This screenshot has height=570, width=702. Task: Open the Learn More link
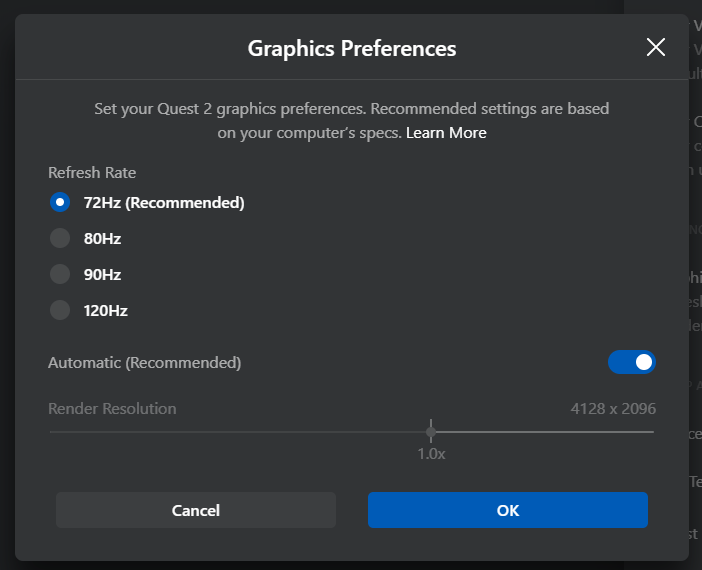coord(446,133)
